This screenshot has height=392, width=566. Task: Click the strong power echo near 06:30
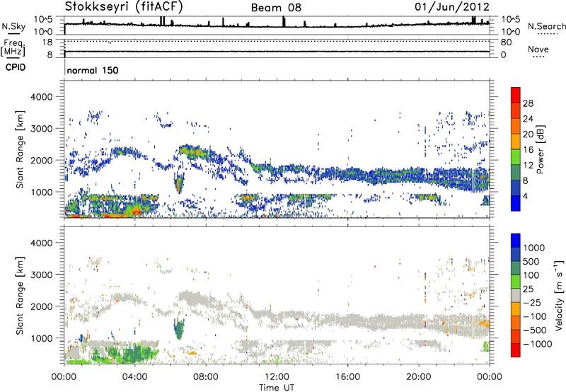179,183
